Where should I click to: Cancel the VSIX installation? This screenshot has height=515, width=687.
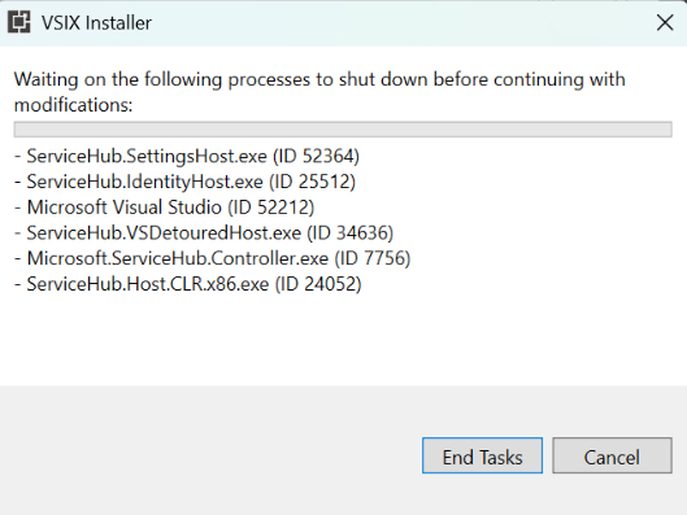[612, 455]
